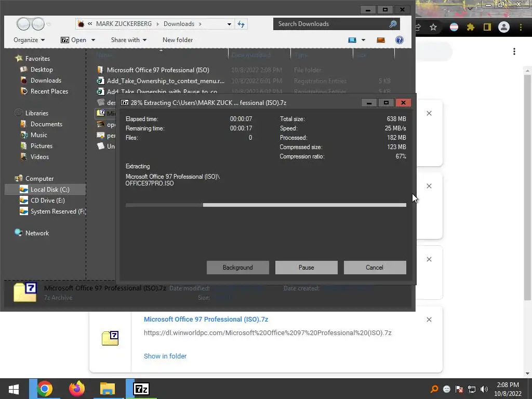This screenshot has height=399, width=532.
Task: Open Explorer help icon
Action: 400,40
